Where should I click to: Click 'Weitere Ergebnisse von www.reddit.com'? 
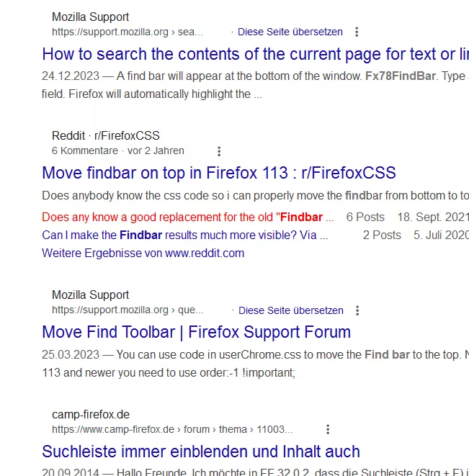tap(143, 253)
